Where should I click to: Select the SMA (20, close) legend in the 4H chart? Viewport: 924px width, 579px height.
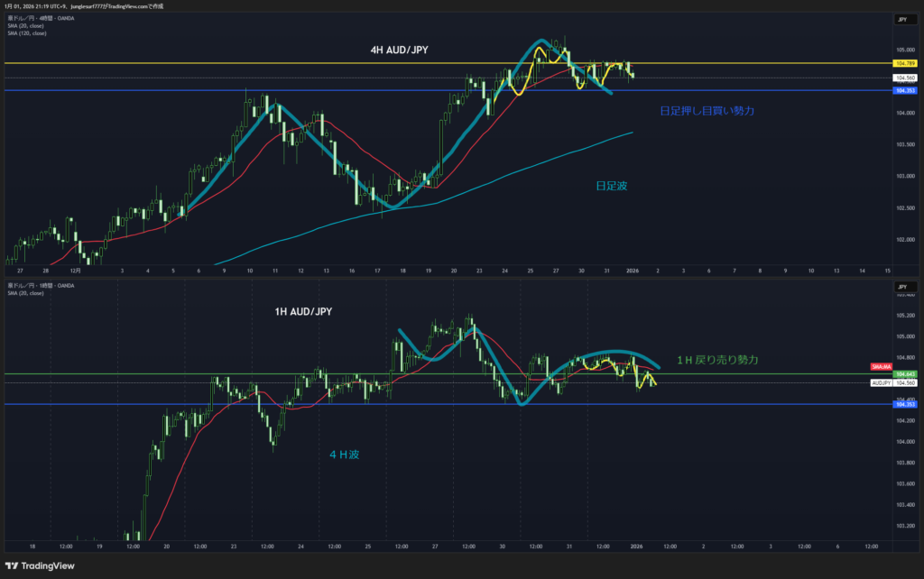[24, 25]
